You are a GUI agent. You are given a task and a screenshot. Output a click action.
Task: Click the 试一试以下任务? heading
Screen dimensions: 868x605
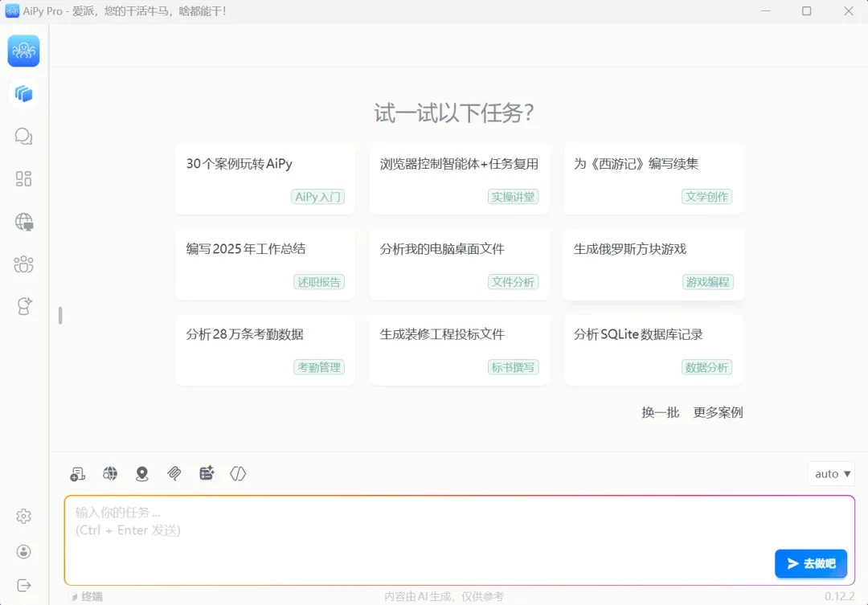click(454, 113)
